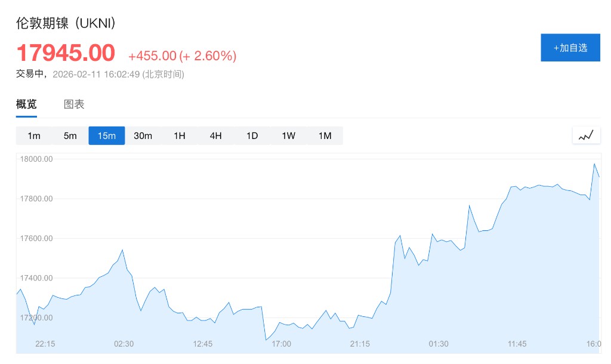Click the 18000.00 y-axis label
Viewport: 611px width, 364px height.
(37, 159)
